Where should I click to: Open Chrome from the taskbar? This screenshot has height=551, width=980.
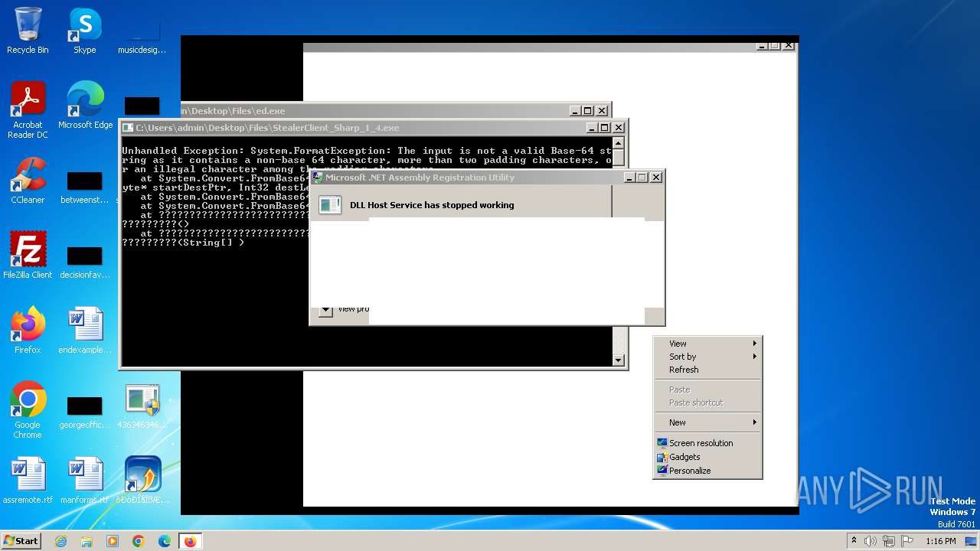[139, 541]
